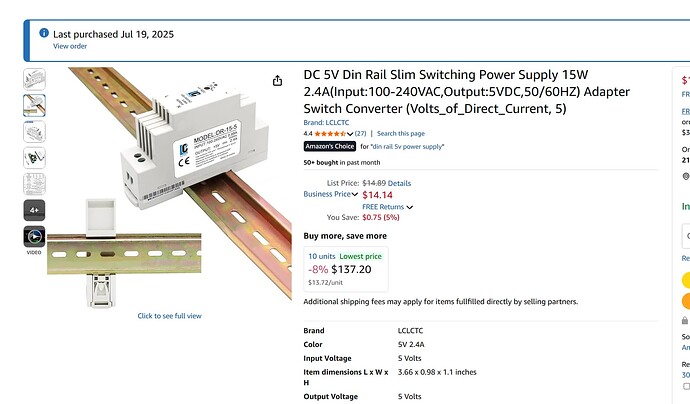This screenshot has width=690, height=404.
Task: Select the fifth thumbnail with dimension diagram
Action: (x=34, y=184)
